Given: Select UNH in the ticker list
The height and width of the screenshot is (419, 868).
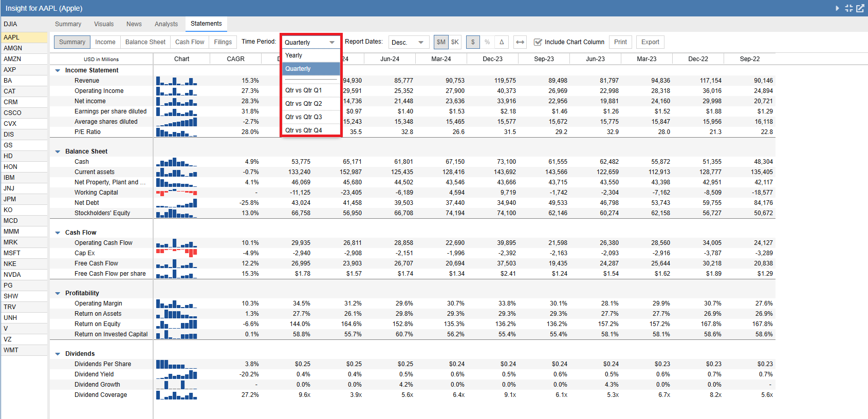Looking at the screenshot, I should point(24,318).
